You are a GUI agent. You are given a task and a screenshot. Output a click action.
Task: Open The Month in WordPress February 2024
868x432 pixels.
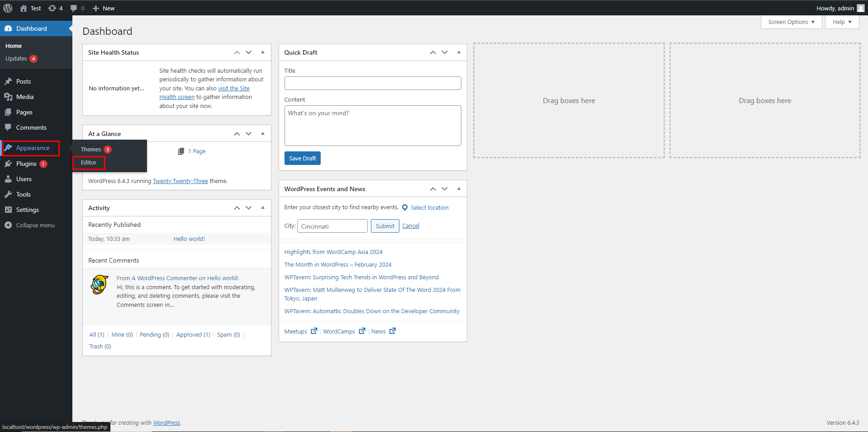click(338, 265)
